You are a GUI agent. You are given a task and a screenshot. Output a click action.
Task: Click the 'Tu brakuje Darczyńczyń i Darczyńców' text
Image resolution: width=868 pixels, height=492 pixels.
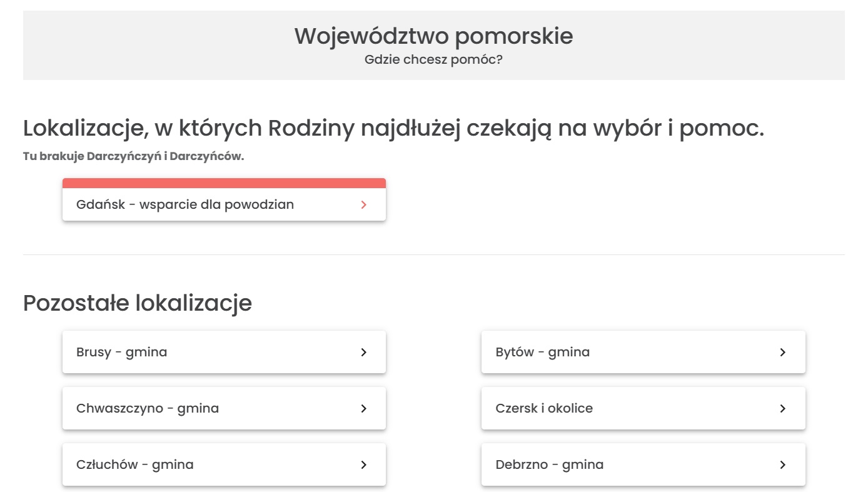pos(133,156)
